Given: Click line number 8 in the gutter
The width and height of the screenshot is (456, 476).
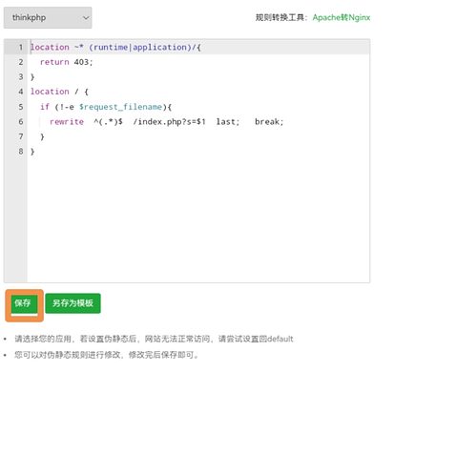Looking at the screenshot, I should [x=21, y=152].
